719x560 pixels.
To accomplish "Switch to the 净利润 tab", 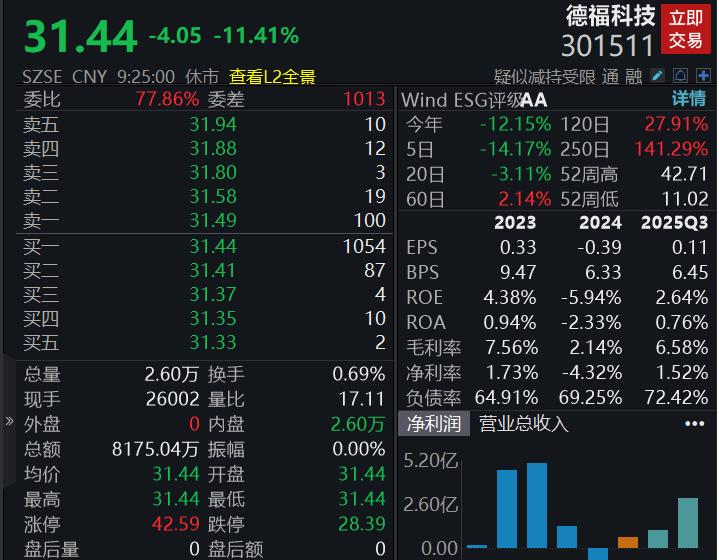I will [x=433, y=423].
